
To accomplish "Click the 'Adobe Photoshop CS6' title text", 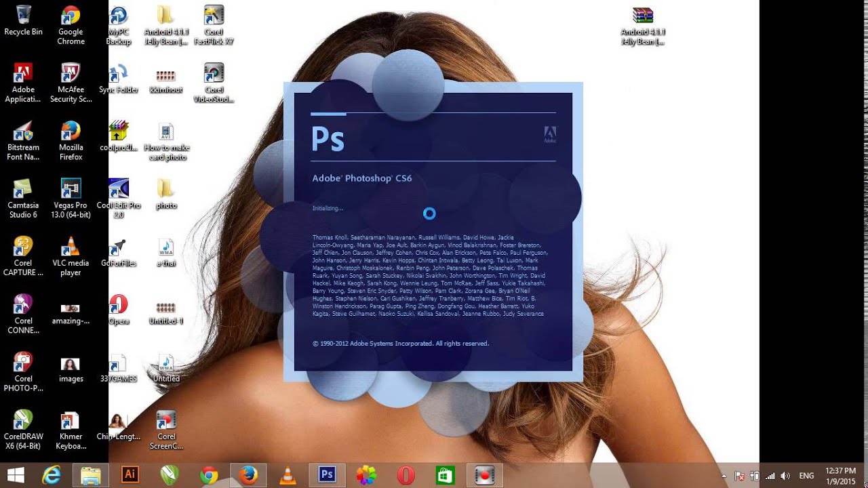I will tap(361, 179).
